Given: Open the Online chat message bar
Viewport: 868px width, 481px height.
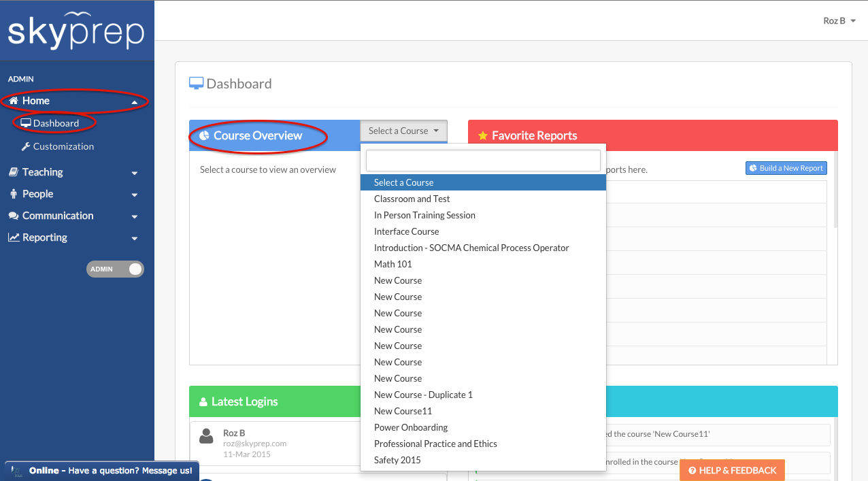Looking at the screenshot, I should 102,470.
